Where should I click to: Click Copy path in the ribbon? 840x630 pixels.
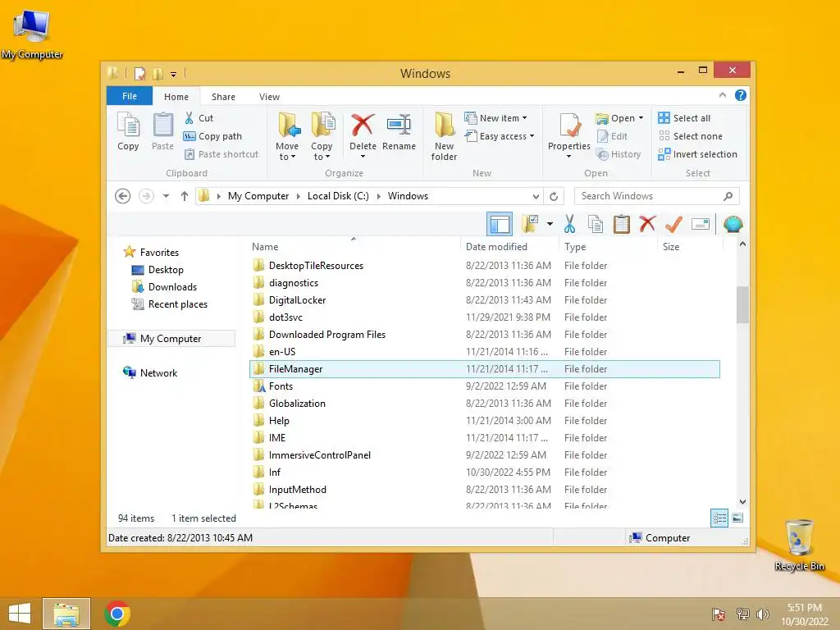coord(212,136)
